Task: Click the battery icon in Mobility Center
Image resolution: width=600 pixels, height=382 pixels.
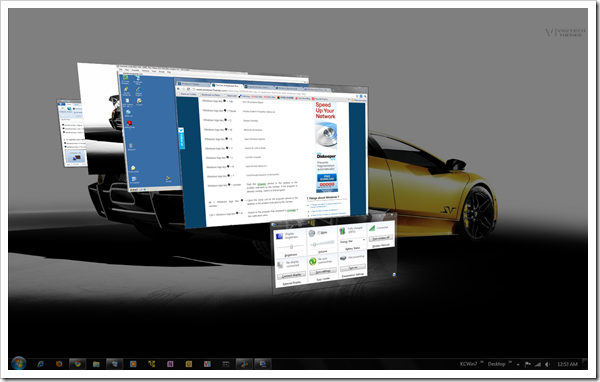Action: 342,231
